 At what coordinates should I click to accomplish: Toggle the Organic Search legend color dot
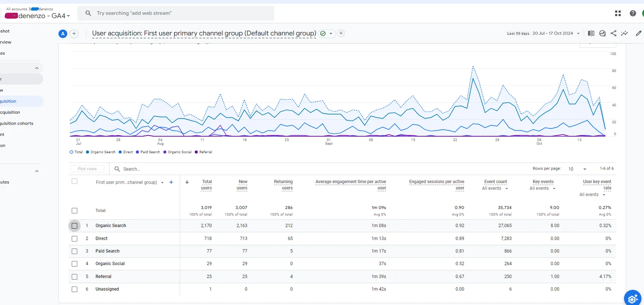pyautogui.click(x=88, y=152)
